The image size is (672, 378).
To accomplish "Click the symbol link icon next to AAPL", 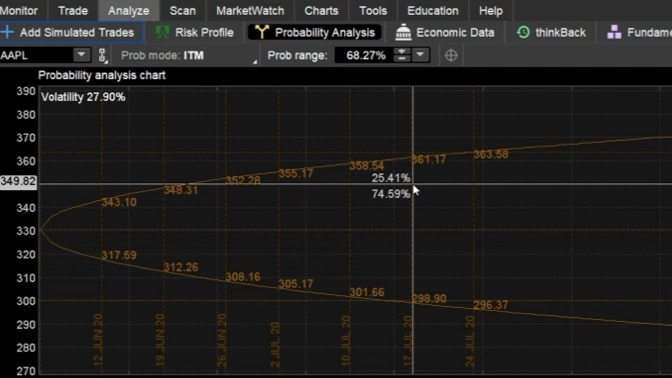I will point(102,55).
